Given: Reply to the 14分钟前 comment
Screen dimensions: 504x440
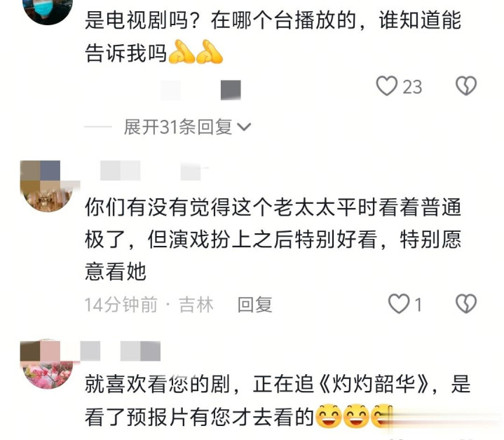Looking at the screenshot, I should point(254,305).
